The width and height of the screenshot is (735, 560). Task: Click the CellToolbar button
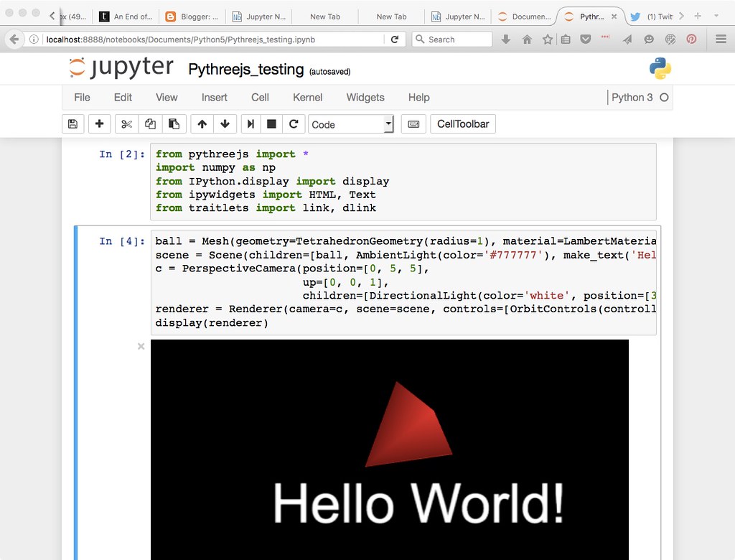click(462, 123)
